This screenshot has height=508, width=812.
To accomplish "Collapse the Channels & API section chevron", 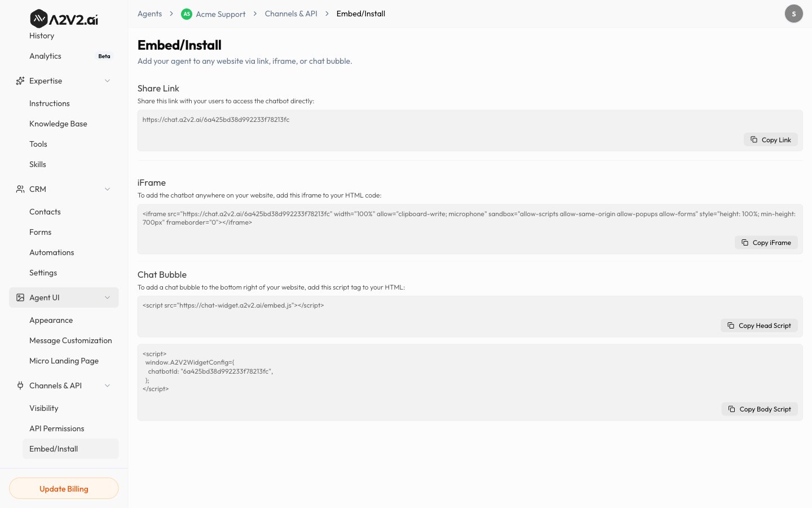I will pos(107,386).
